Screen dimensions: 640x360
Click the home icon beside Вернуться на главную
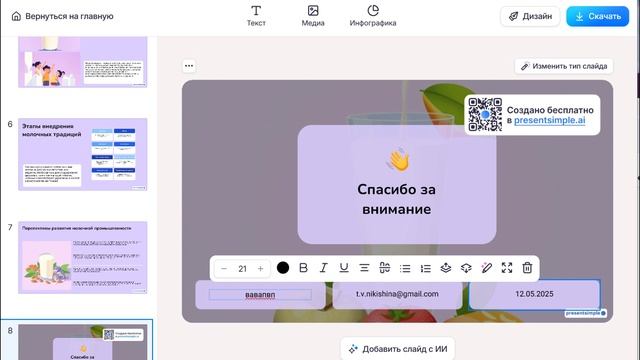[16, 16]
